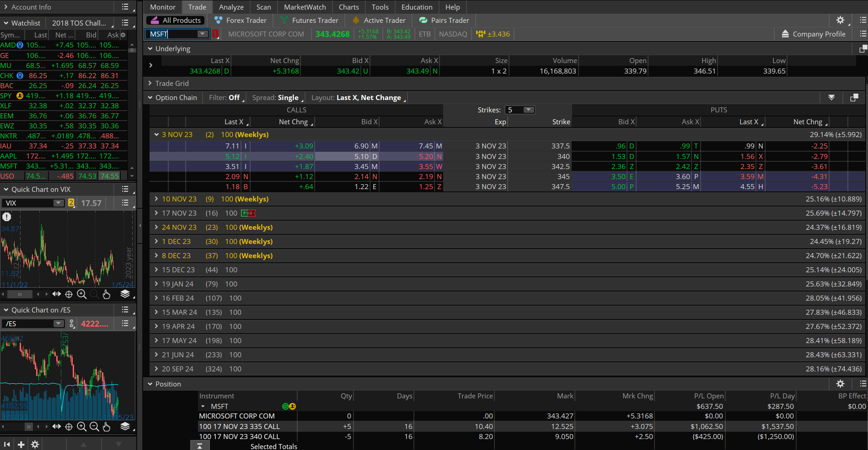Open the Education tab
Screen dimensions: 868x450
coord(417,7)
